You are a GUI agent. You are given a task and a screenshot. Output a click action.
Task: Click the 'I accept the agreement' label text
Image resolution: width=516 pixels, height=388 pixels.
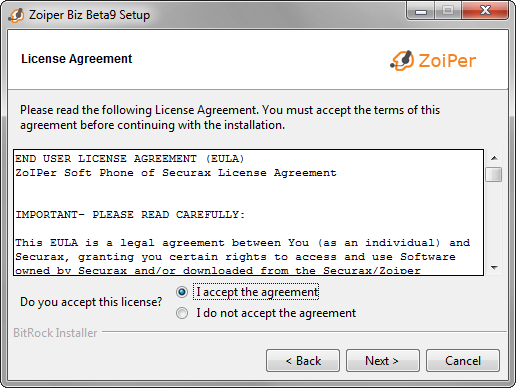click(257, 292)
